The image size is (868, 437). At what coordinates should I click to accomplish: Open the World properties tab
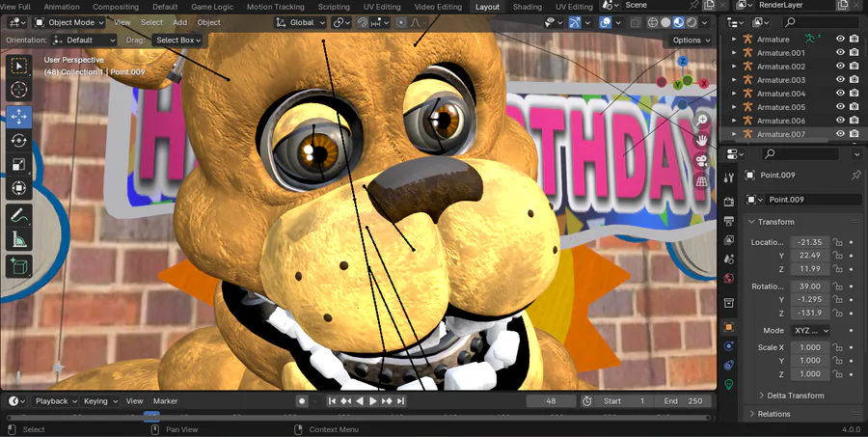point(729,278)
